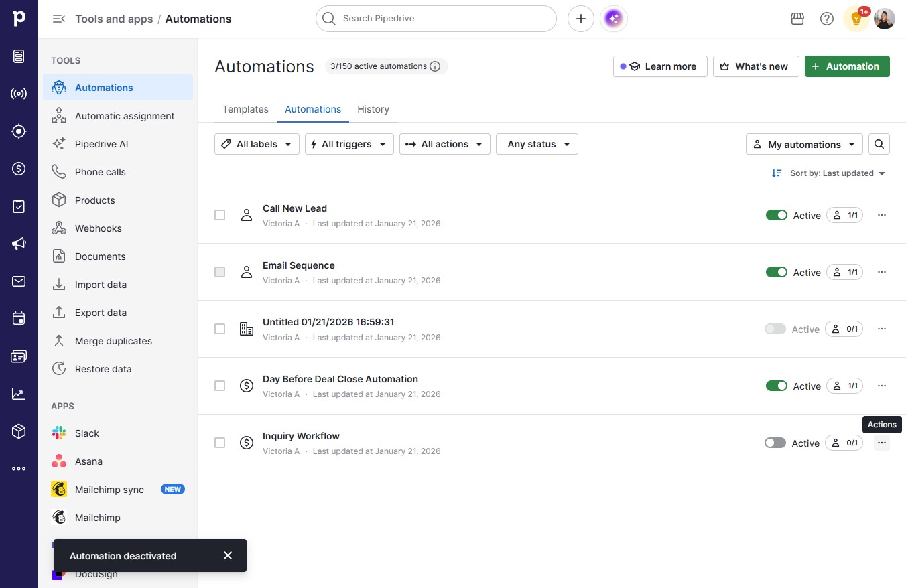Open the My automations dropdown
906x588 pixels.
804,144
